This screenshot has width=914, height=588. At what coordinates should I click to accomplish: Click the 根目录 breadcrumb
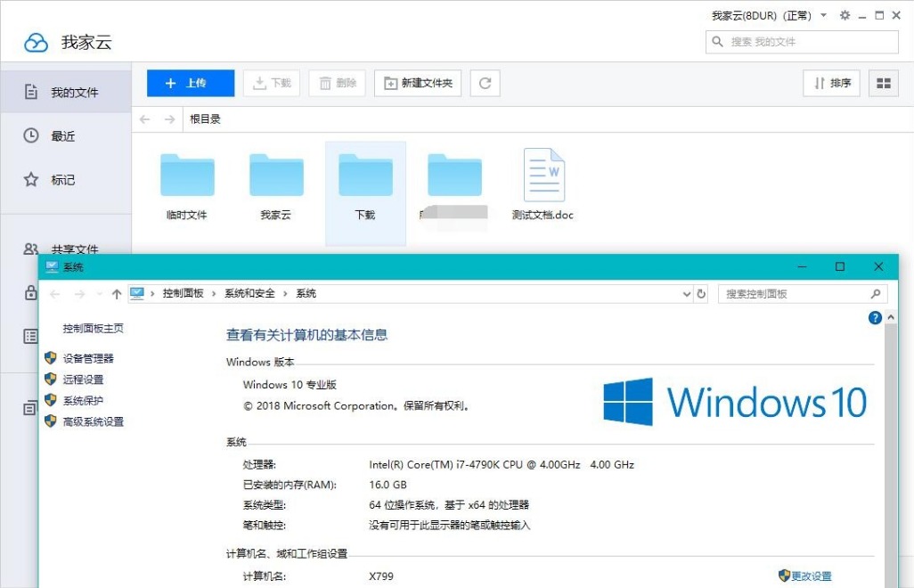pos(205,119)
